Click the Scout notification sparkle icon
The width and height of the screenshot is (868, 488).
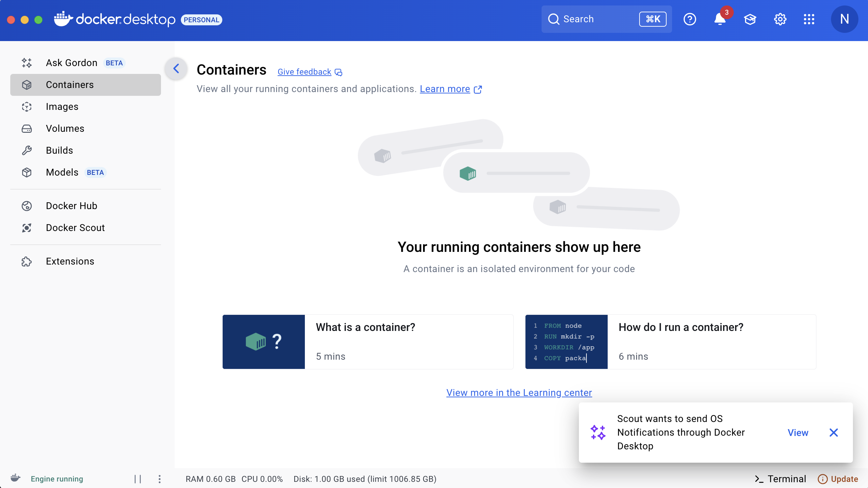[598, 433]
